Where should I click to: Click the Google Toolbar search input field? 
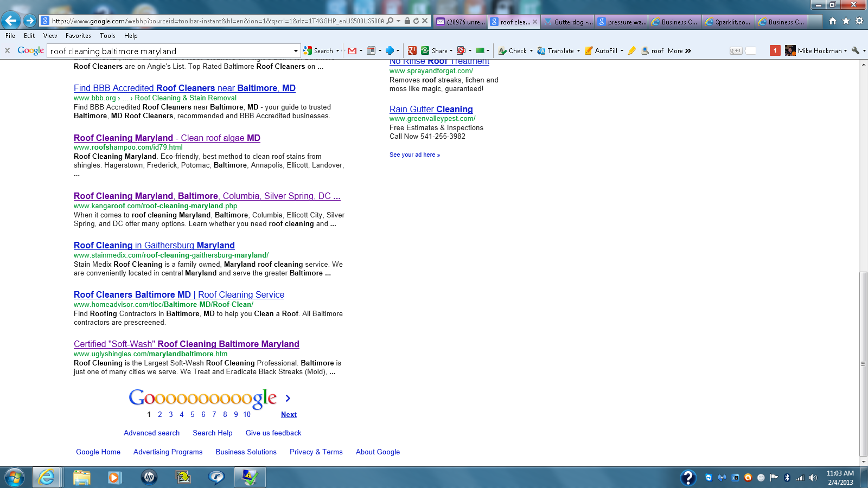[170, 51]
